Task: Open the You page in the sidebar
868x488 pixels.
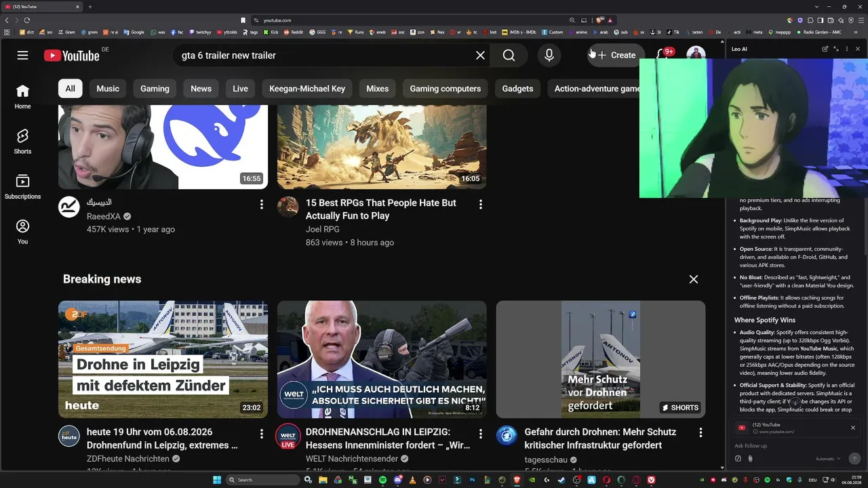Action: [x=22, y=231]
